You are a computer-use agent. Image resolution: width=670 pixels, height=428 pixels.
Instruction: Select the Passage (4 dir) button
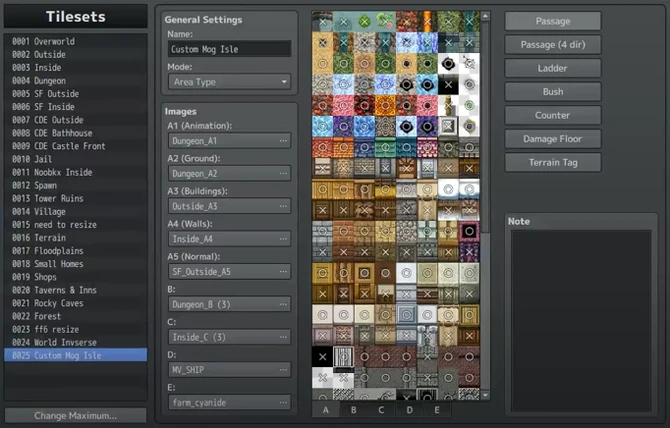click(552, 44)
